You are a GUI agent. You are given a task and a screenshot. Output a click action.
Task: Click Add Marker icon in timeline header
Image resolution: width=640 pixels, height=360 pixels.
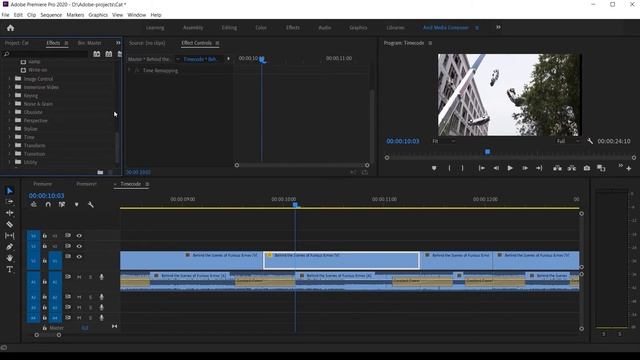coord(76,204)
